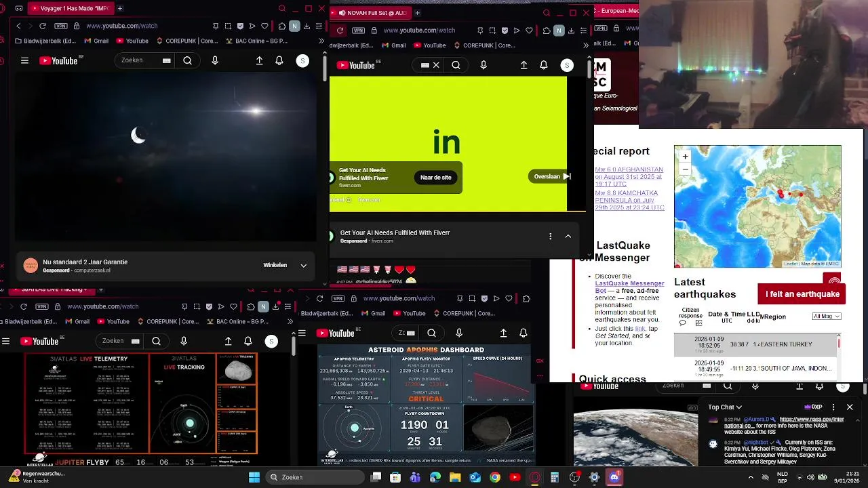Screen dimensions: 868x488
Task: Select the NOVAH Full Set tab
Action: pyautogui.click(x=371, y=13)
